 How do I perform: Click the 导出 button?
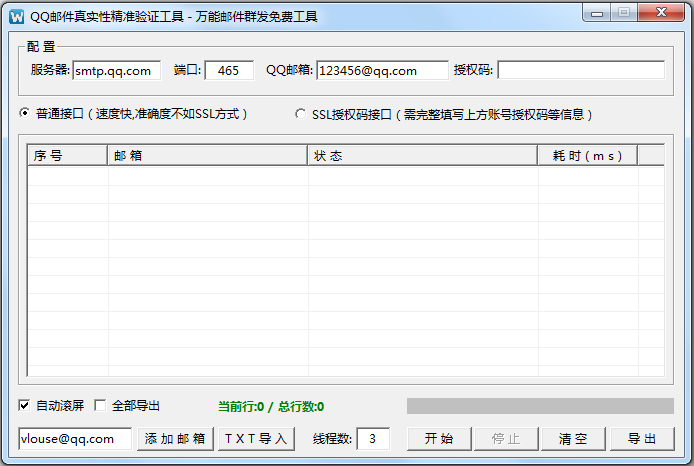tap(642, 439)
